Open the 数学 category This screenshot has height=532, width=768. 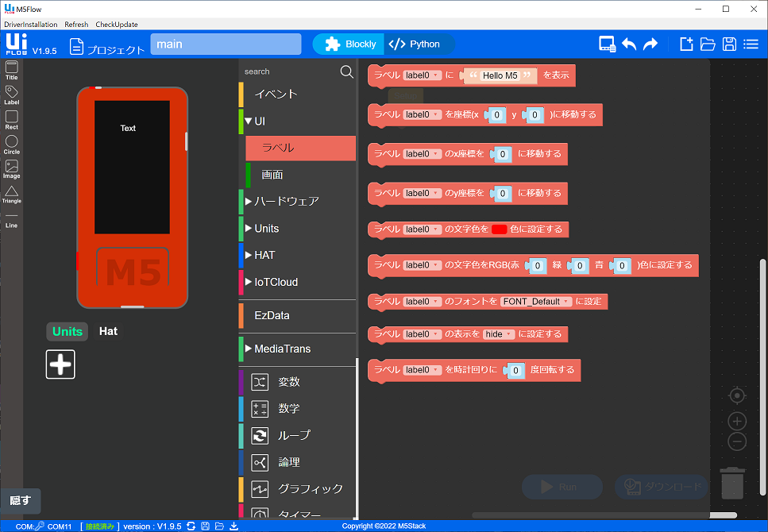(x=297, y=409)
